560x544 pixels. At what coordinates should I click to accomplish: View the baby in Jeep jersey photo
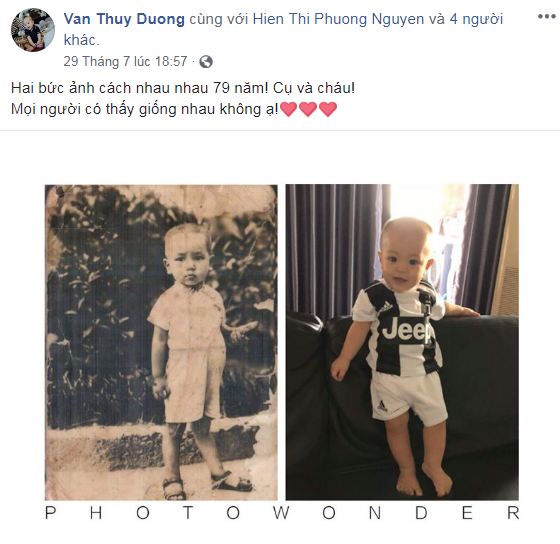point(402,342)
